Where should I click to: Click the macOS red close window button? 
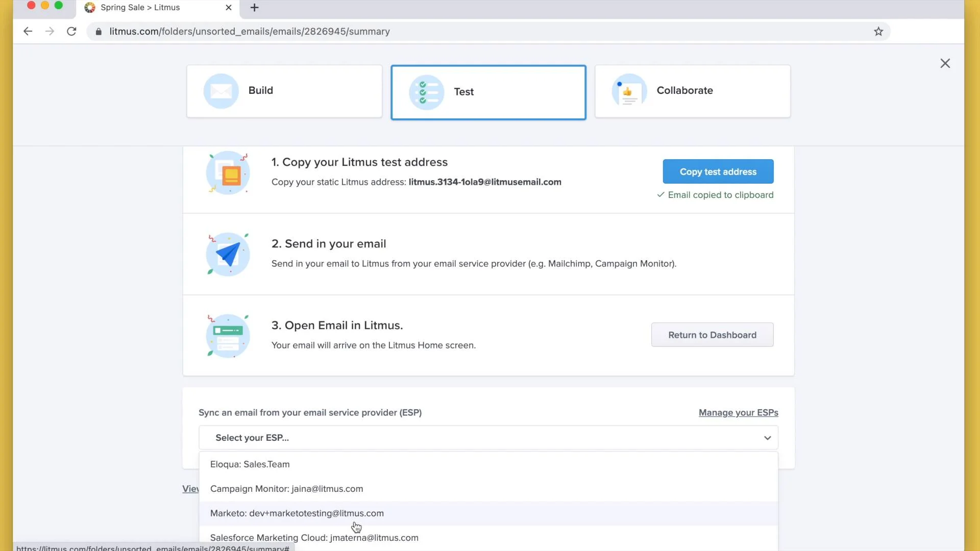click(x=31, y=6)
